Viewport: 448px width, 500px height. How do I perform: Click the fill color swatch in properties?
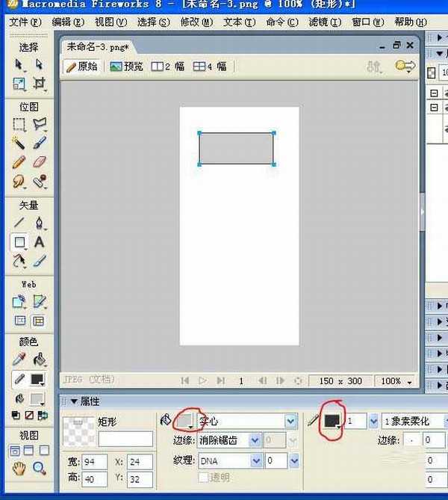click(x=182, y=422)
